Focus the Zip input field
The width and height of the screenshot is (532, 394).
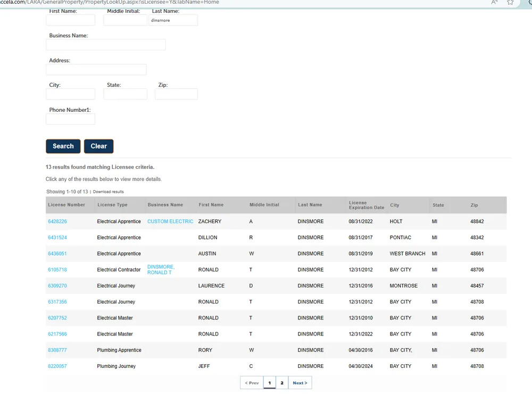click(x=176, y=94)
